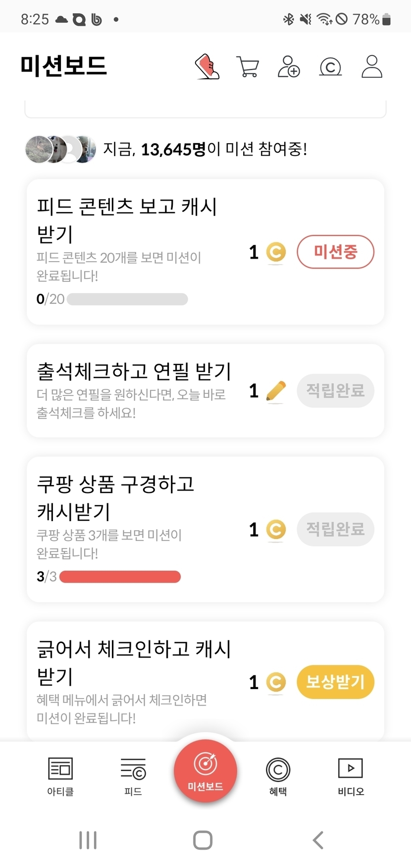Tap the red sneaker icon in header
411x868 pixels.
tap(207, 66)
